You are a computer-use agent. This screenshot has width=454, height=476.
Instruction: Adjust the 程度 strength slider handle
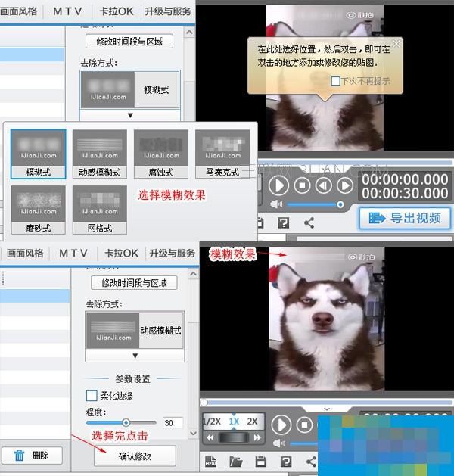pyautogui.click(x=126, y=422)
